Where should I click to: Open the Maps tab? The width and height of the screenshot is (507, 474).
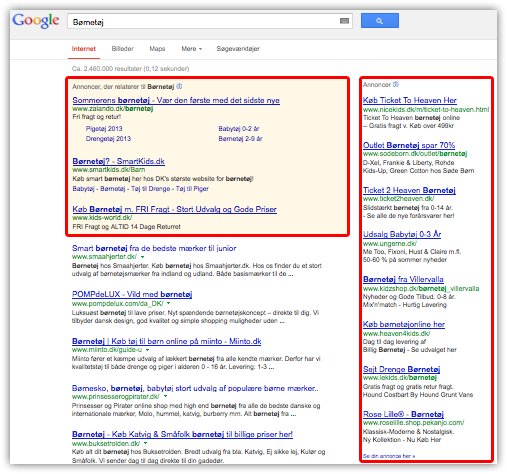pos(157,49)
